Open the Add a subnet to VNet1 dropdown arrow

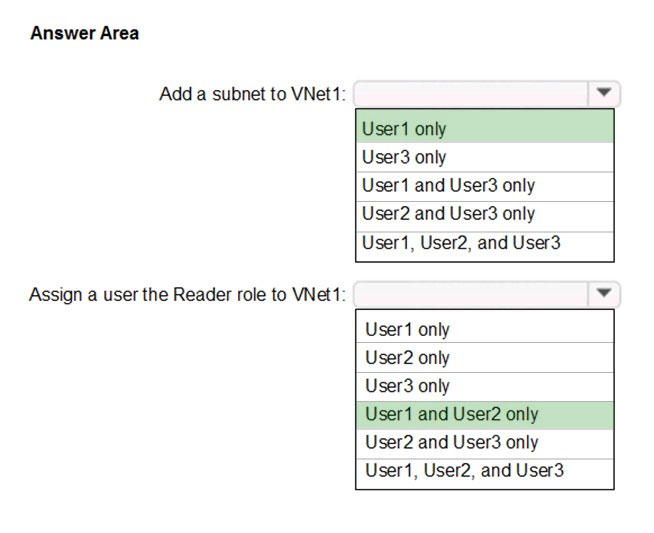(x=604, y=93)
